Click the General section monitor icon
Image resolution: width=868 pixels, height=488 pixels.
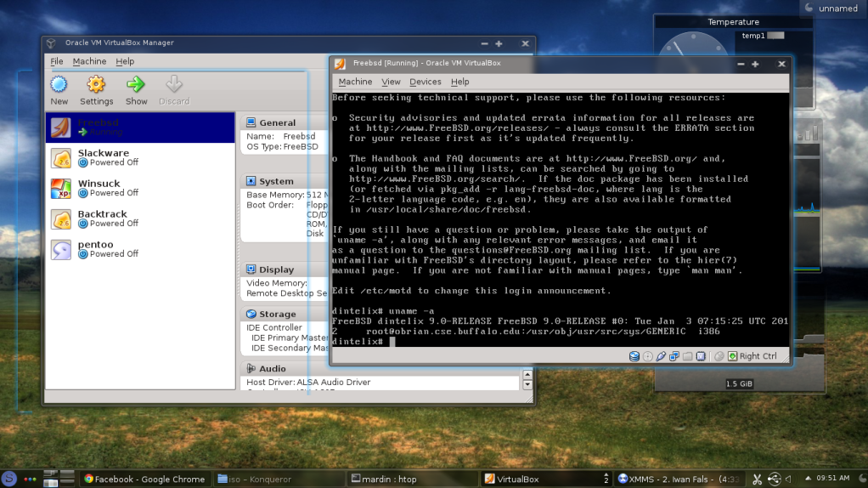coord(251,122)
